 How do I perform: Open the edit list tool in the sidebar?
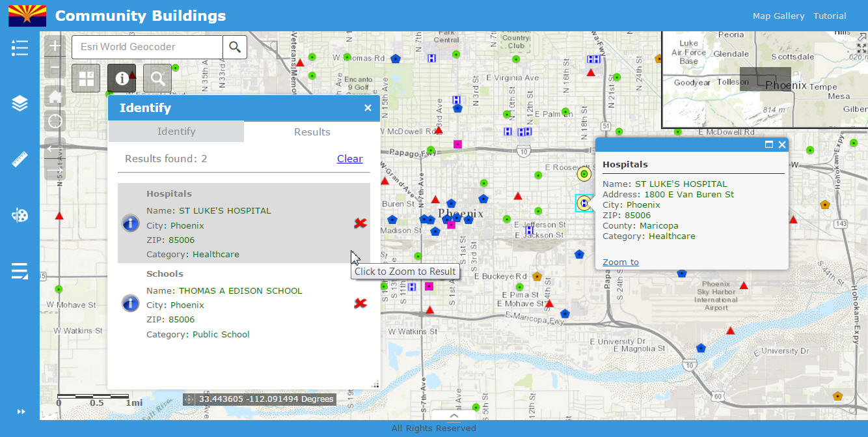pyautogui.click(x=20, y=271)
